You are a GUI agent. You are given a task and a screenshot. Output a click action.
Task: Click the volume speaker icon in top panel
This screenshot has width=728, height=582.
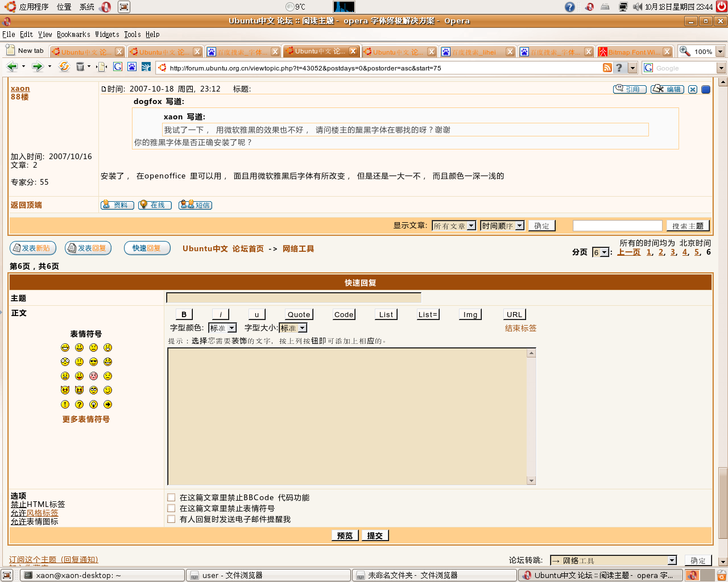[x=638, y=7]
